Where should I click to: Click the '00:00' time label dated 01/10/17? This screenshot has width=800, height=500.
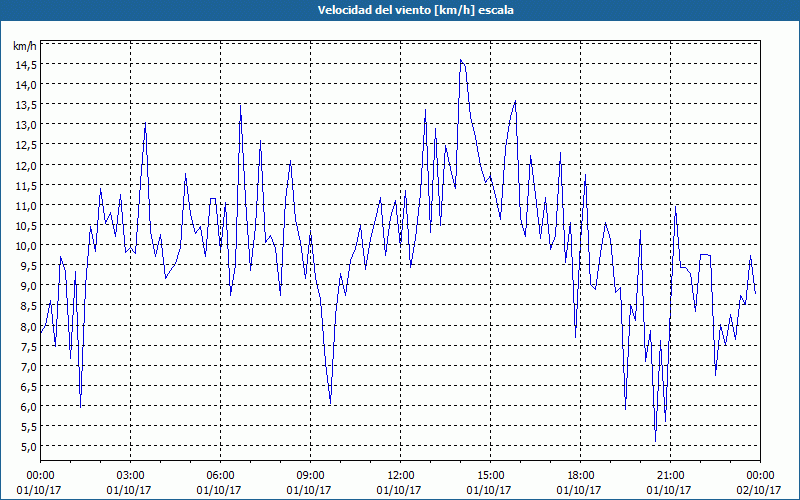pos(40,475)
